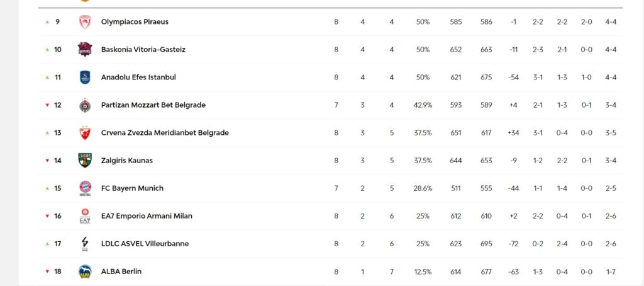
Task: Open Olympiacos Piraeus team page
Action: [135, 22]
